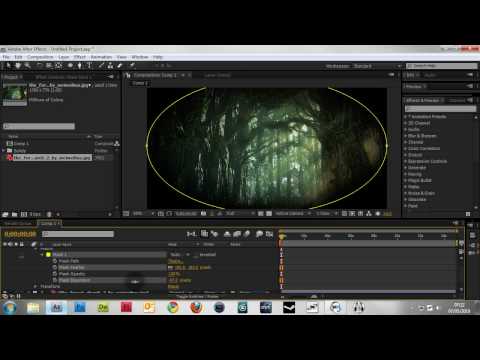Viewport: 480px width, 360px height.
Task: Toggle region of interest in the viewer
Action: [x=261, y=214]
